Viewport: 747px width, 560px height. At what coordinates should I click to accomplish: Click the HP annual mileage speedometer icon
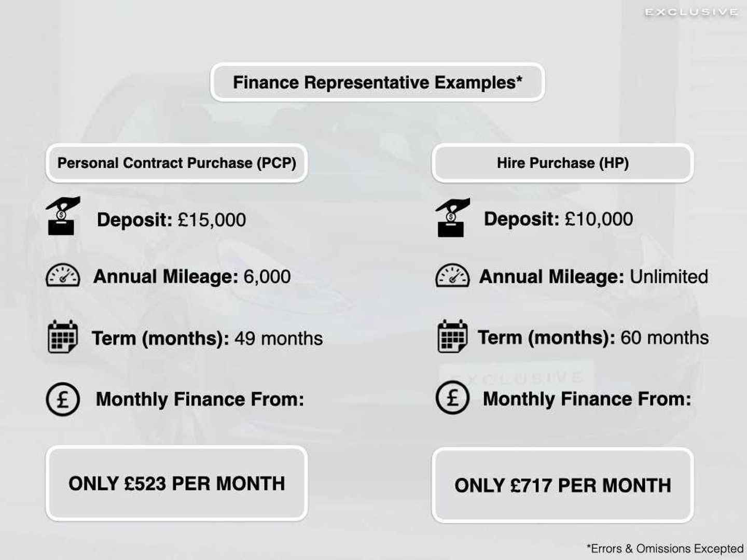pos(452,275)
